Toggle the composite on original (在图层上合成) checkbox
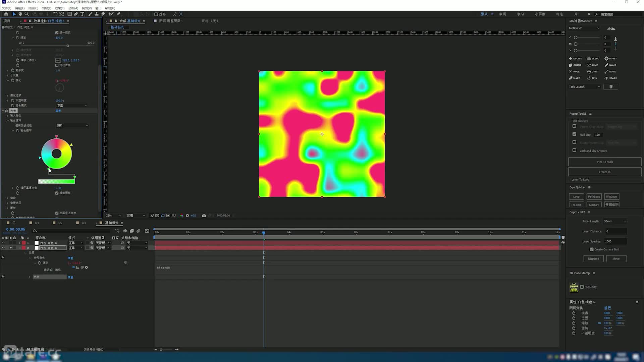644x362 pixels. (57, 213)
